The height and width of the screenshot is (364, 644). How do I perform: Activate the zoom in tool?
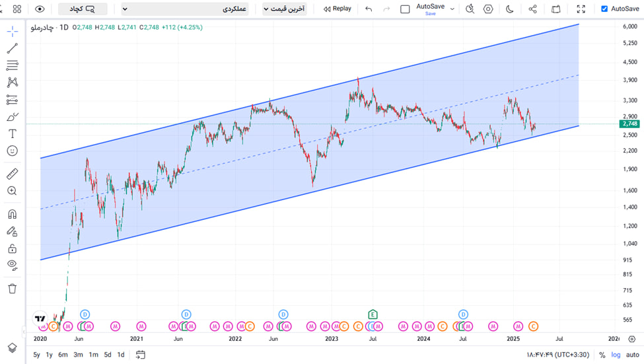point(12,191)
